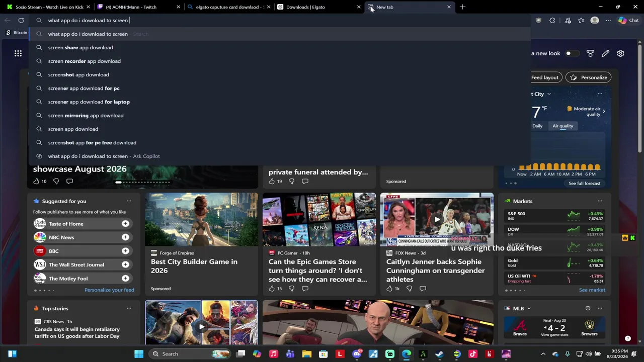Screen dimensions: 644x362
Task: Toggle the new look switch
Action: coord(571,53)
